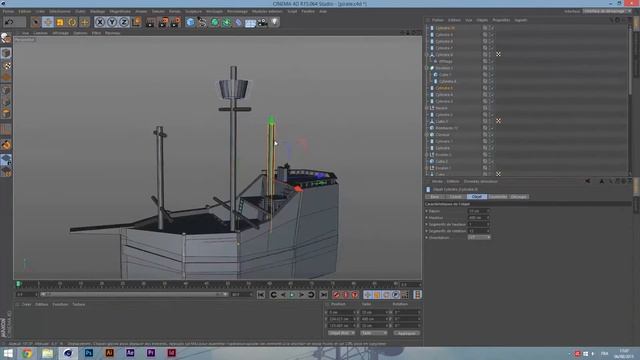Click the timeline preview range slider bar
The height and width of the screenshot is (360, 640).
tap(133, 294)
